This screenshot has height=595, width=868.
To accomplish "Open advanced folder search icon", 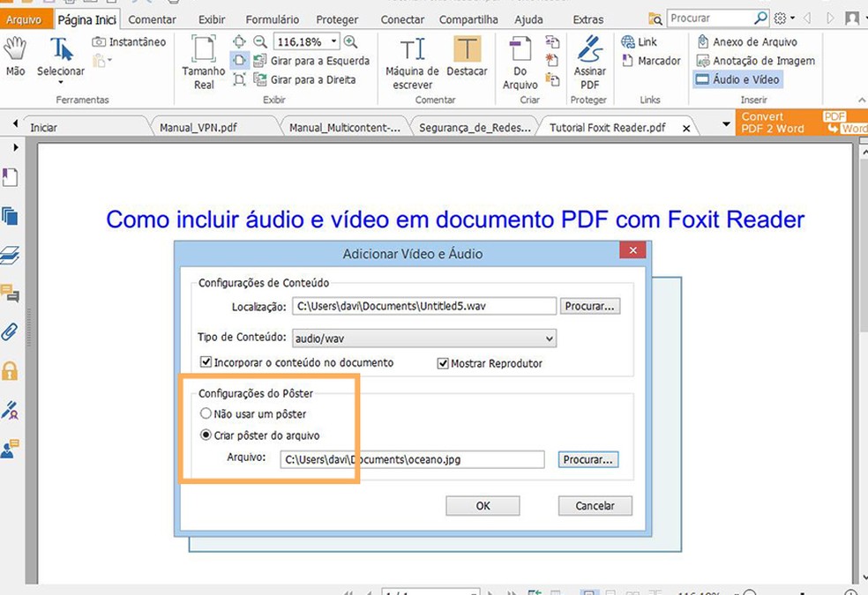I will click(655, 19).
